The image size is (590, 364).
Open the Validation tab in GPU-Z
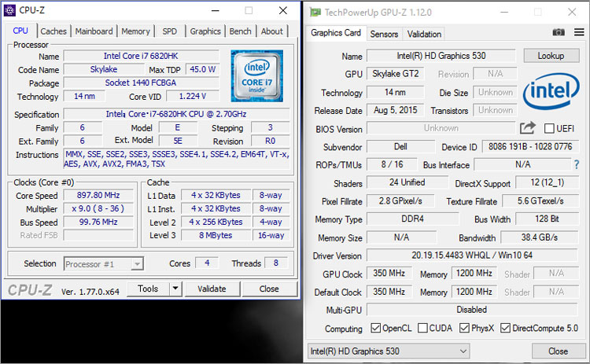tap(424, 35)
